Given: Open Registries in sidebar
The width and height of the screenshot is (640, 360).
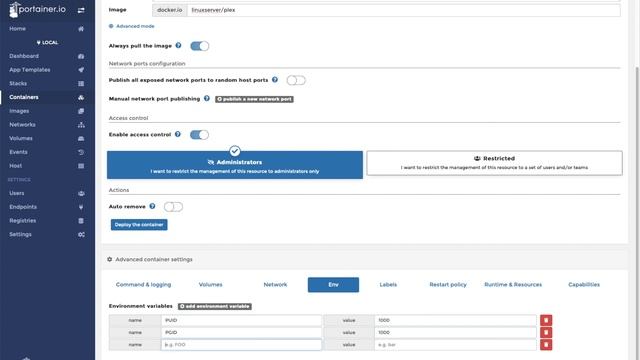Looking at the screenshot, I should (23, 221).
